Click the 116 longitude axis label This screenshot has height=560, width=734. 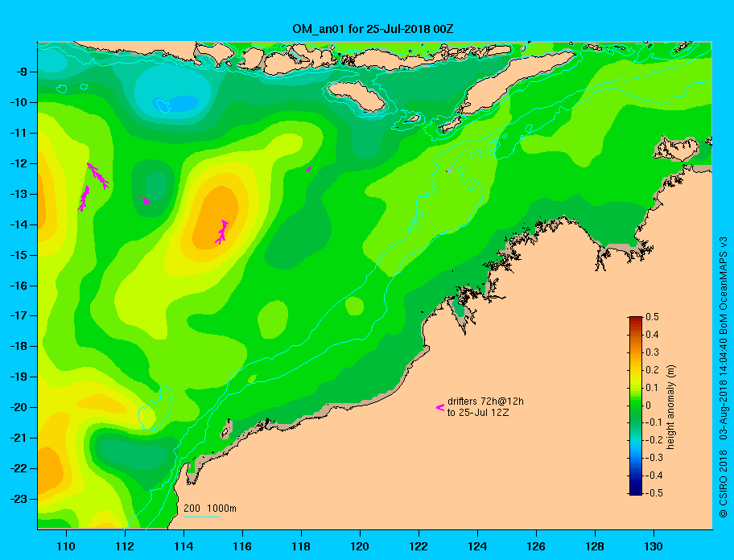242,546
